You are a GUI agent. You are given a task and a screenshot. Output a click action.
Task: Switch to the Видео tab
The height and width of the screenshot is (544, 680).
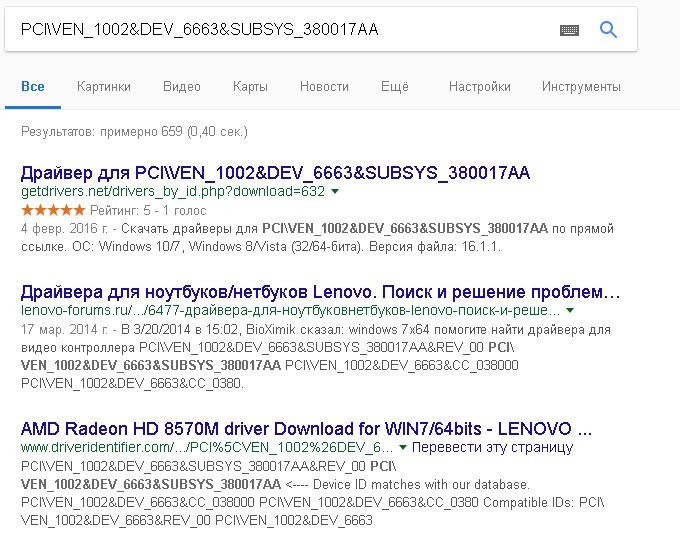182,87
